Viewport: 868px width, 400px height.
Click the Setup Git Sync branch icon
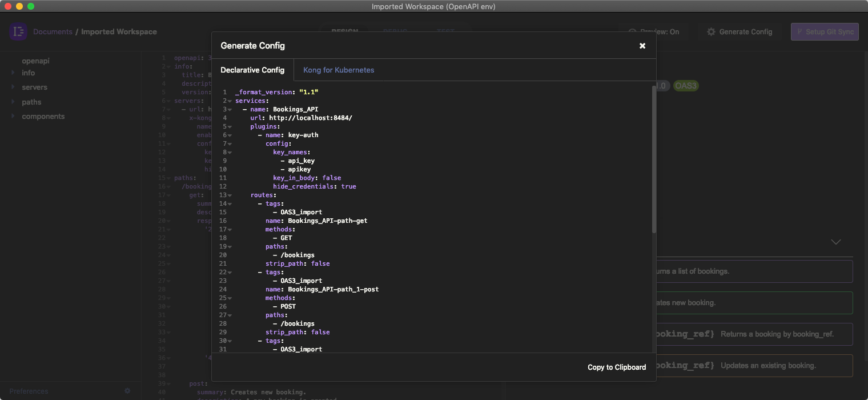799,32
